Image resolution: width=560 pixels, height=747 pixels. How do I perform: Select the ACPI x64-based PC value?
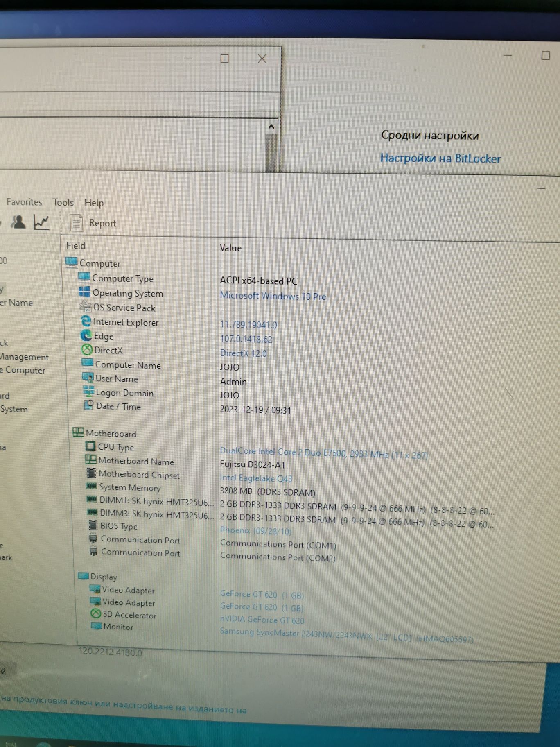pyautogui.click(x=259, y=281)
